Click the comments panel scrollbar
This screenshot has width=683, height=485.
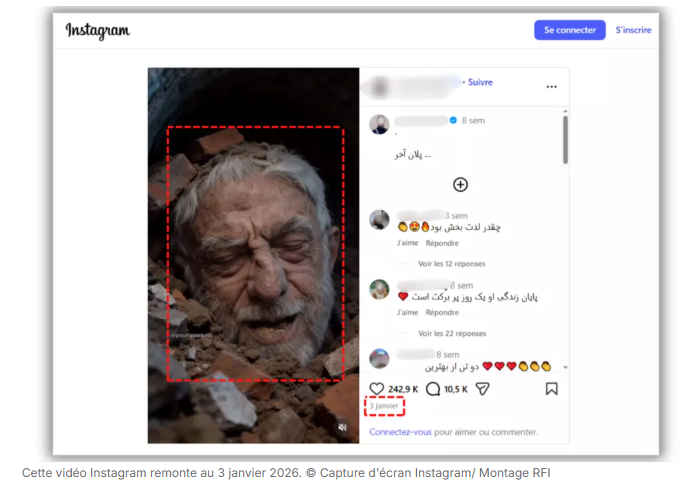point(565,140)
